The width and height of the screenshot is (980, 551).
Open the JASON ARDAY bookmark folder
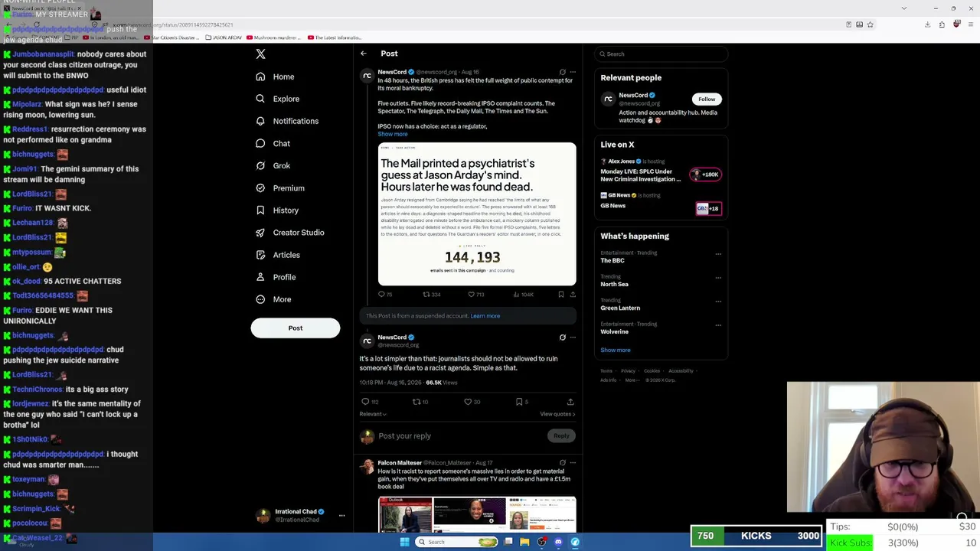click(x=224, y=37)
